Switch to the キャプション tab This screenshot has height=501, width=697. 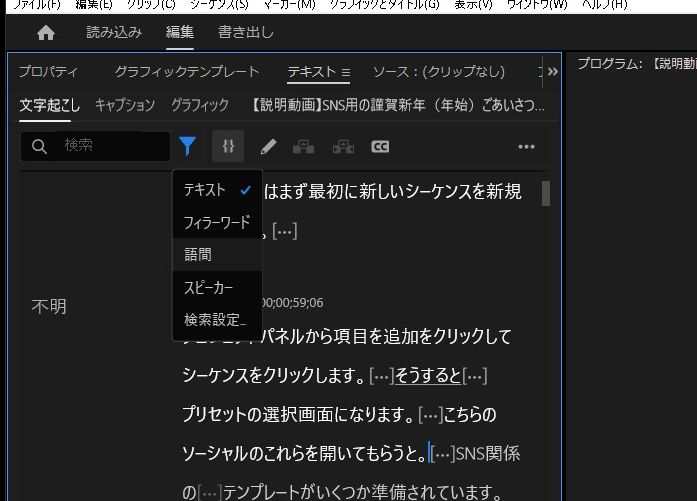tap(125, 104)
